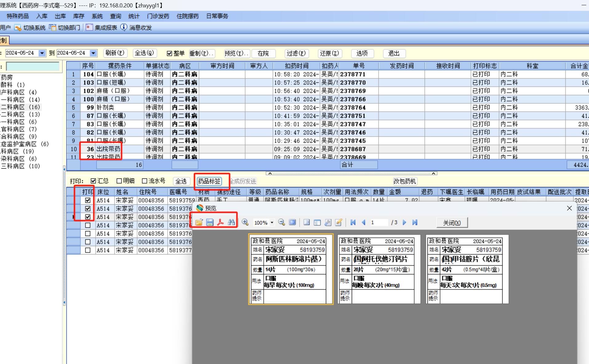This screenshot has width=589, height=364.
Task: Open start date dropdown calendar
Action: 42,53
